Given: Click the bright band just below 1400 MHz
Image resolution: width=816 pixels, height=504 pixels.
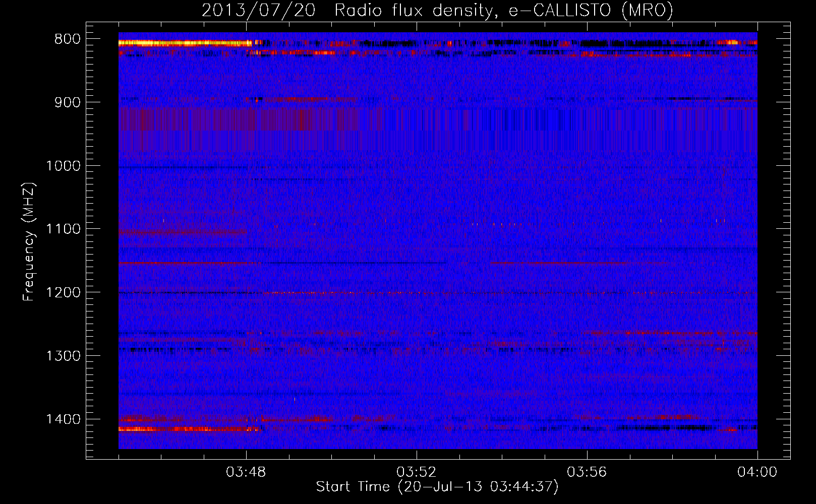Looking at the screenshot, I should 189,429.
